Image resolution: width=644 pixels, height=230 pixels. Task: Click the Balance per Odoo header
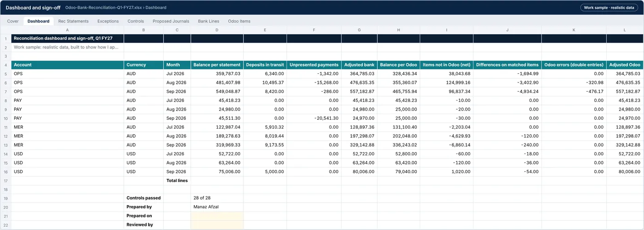(399, 65)
